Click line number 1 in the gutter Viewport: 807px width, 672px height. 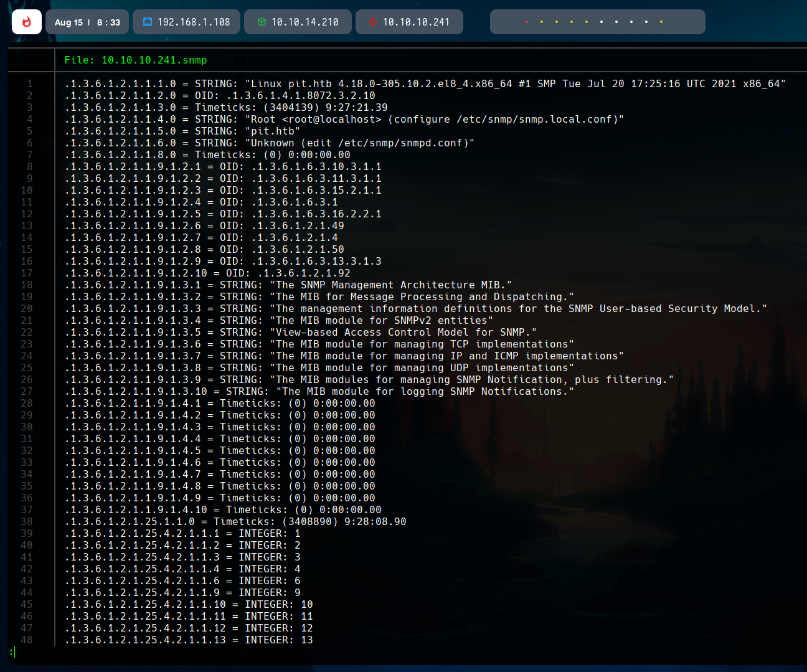click(x=29, y=83)
